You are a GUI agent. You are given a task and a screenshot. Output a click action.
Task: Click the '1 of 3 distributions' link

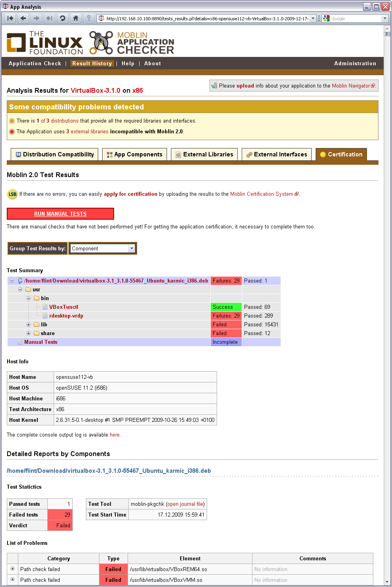(58, 121)
